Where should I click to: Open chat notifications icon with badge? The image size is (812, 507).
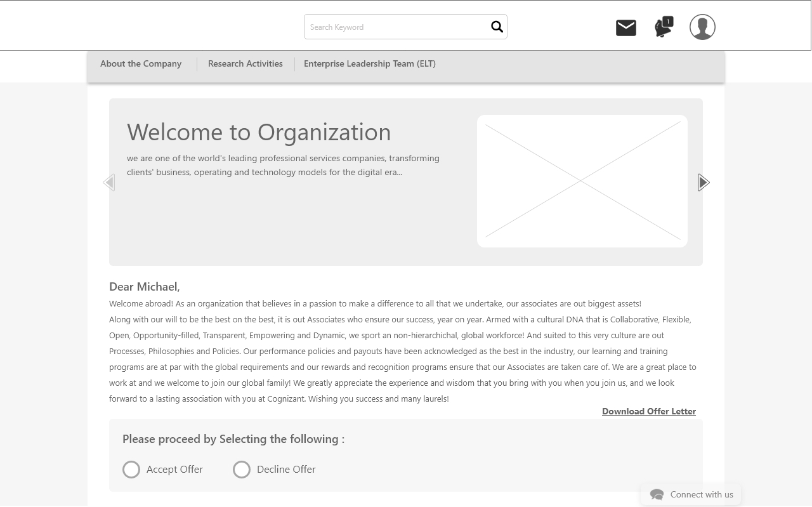[x=664, y=27]
